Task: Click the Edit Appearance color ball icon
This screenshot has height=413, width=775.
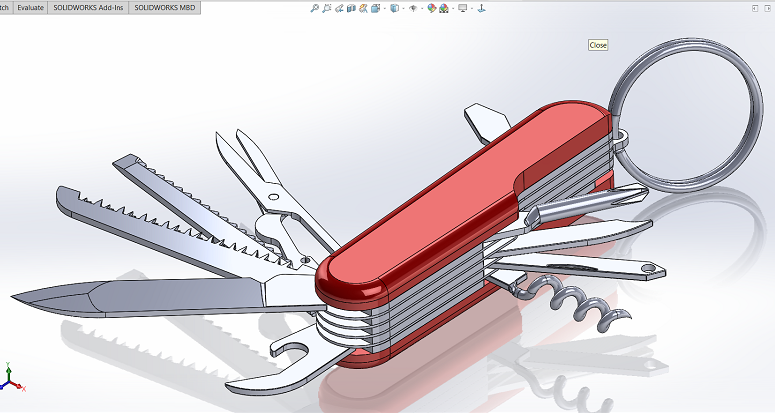Action: 431,8
